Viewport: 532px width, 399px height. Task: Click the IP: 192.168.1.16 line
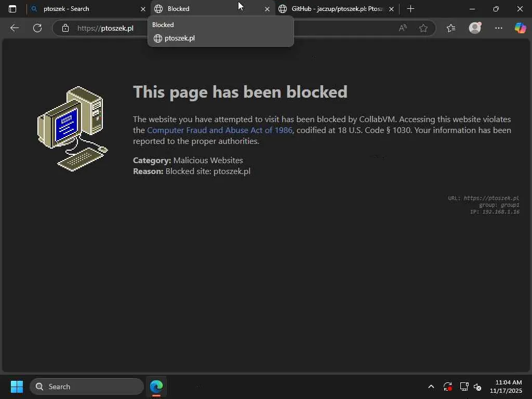tap(495, 212)
